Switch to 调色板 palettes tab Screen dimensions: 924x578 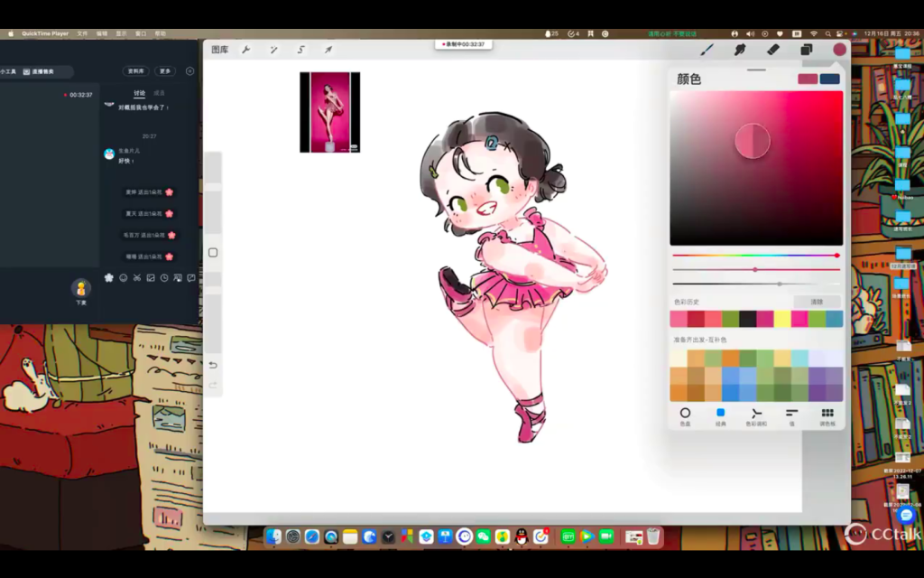click(x=827, y=415)
